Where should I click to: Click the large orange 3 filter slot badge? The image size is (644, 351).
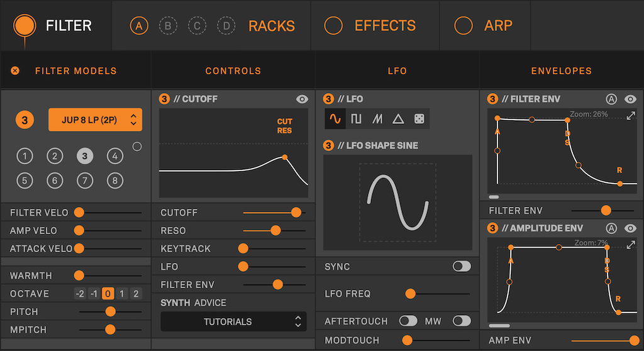pos(25,120)
